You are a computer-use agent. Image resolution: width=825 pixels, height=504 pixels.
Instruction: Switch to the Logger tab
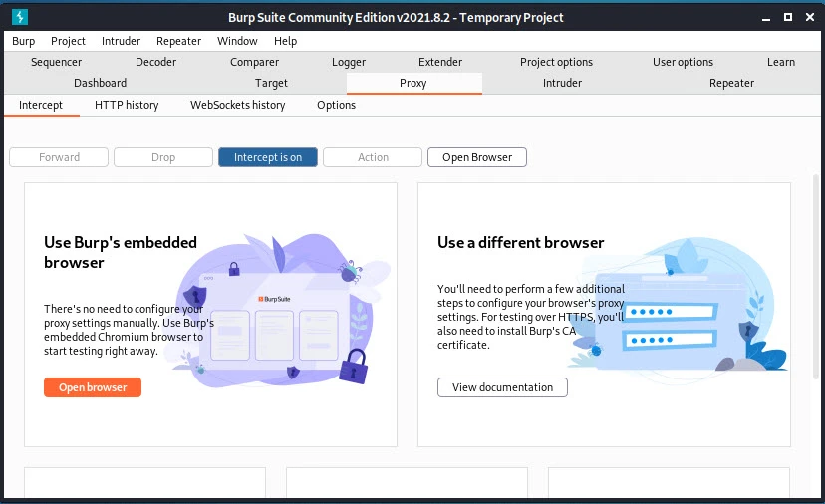pos(349,62)
